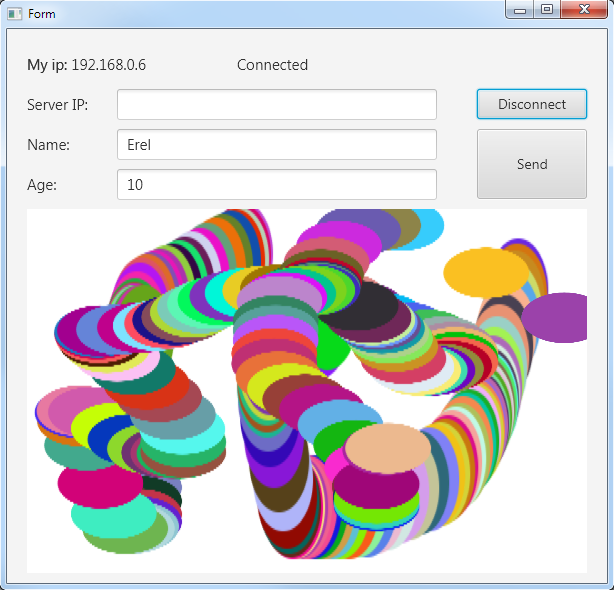Screen dimensions: 614x590
Task: Click the Form window icon in title bar
Action: 14,14
